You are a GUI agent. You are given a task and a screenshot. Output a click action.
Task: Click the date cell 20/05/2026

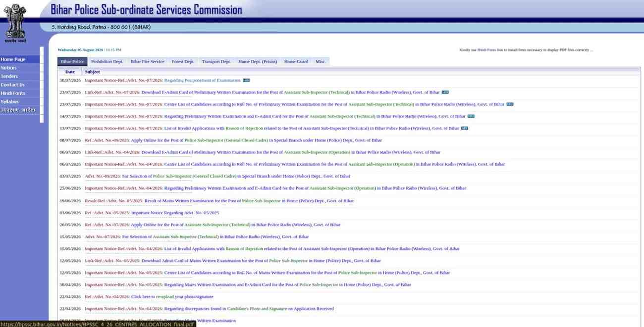tap(70, 225)
